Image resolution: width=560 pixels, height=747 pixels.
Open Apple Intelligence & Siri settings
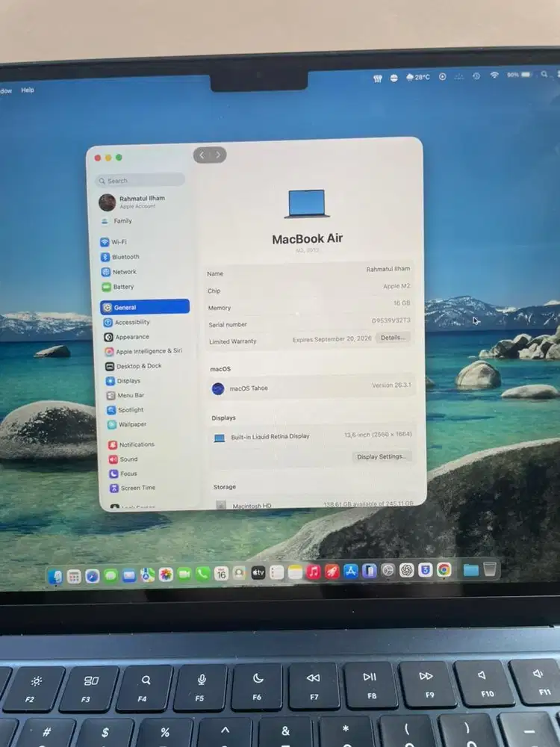click(143, 351)
